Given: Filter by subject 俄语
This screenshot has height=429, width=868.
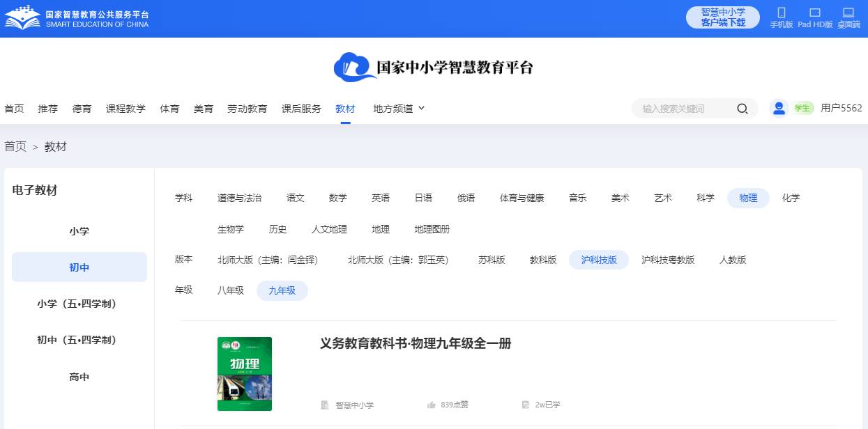Looking at the screenshot, I should (x=466, y=198).
